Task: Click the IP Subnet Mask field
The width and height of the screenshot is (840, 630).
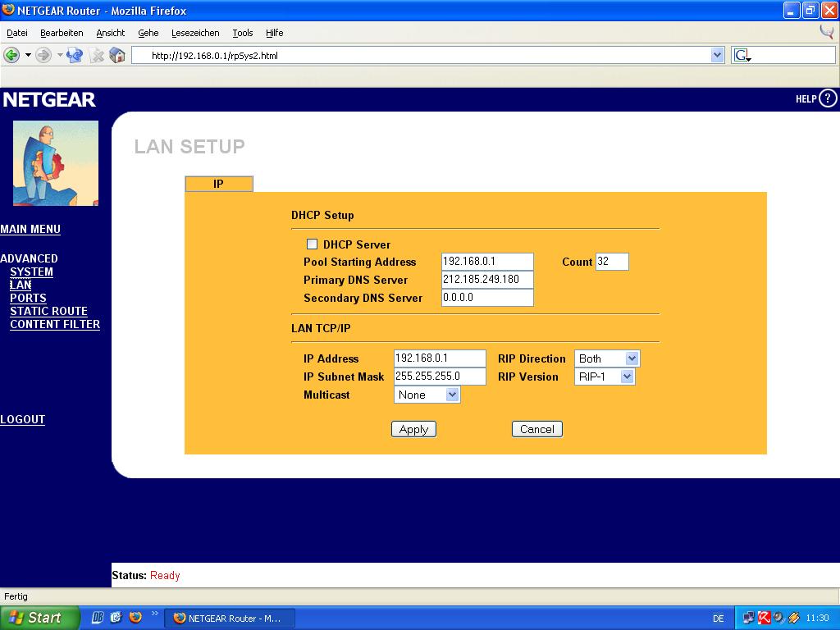Action: pos(440,376)
